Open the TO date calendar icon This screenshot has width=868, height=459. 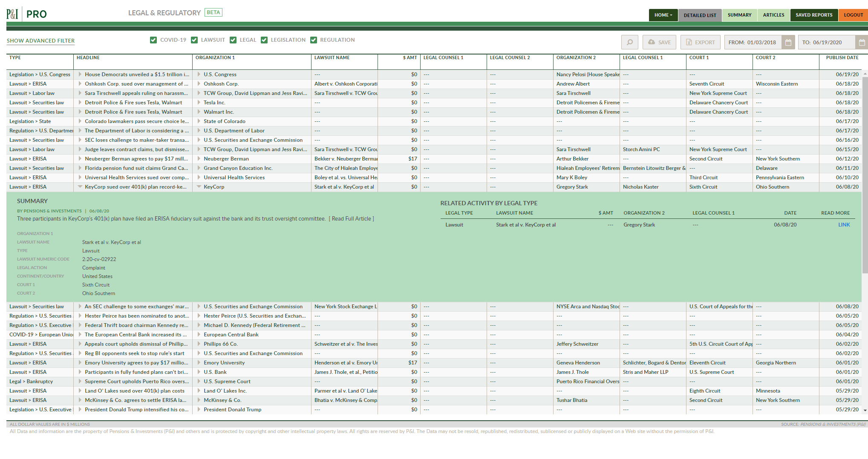pyautogui.click(x=861, y=42)
